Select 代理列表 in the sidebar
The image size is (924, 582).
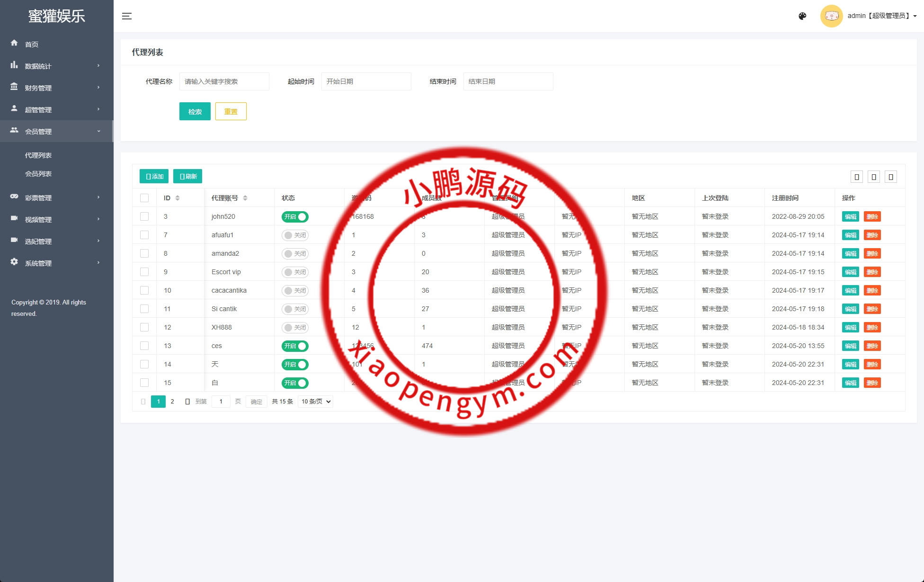coord(38,155)
